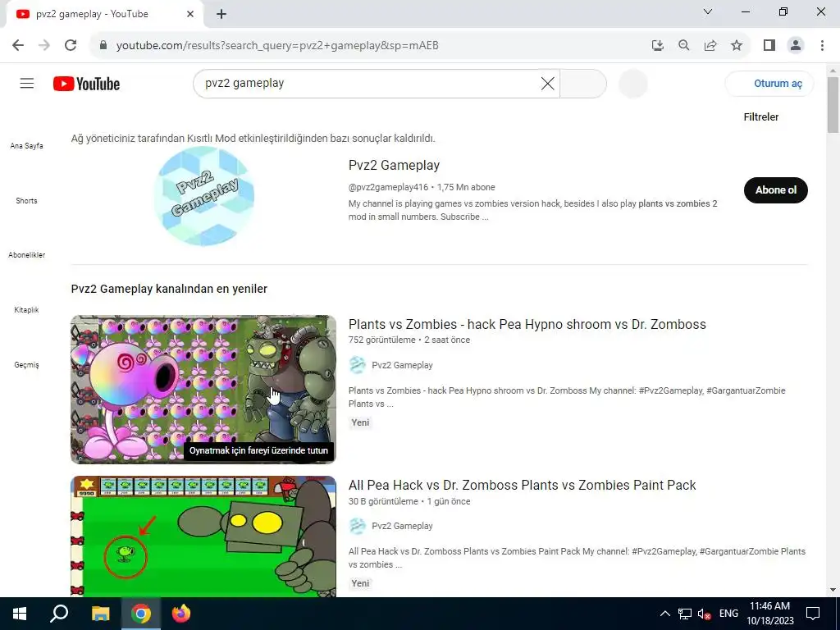Open the Windows notification center
The height and width of the screenshot is (630, 840).
click(x=813, y=614)
